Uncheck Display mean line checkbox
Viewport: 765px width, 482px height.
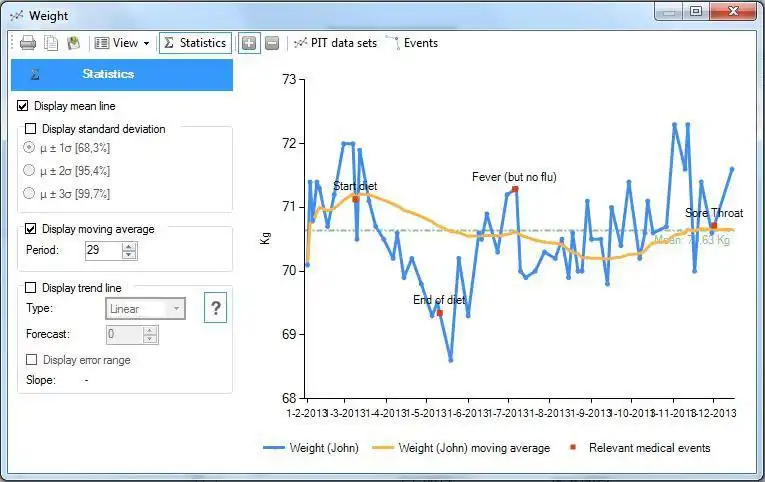click(x=22, y=106)
